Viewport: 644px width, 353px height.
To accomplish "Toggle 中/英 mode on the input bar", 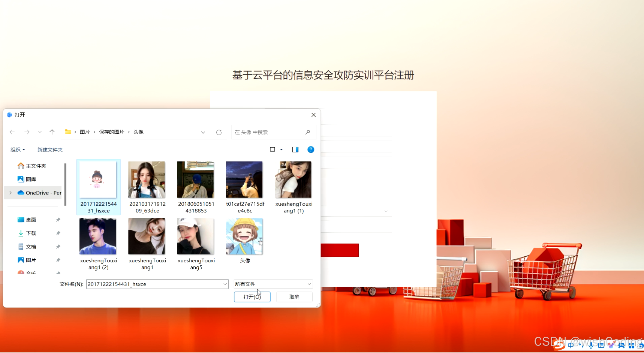I will coord(571,345).
